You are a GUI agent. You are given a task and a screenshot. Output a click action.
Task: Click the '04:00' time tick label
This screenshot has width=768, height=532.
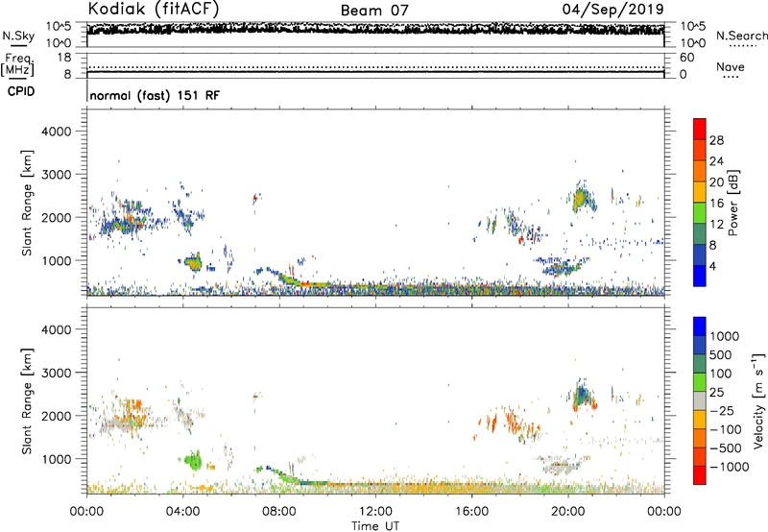click(182, 512)
